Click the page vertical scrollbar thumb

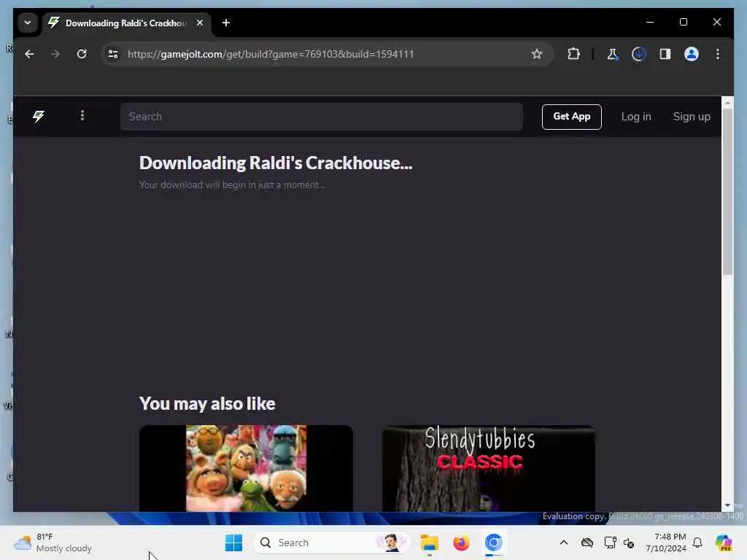(727, 192)
